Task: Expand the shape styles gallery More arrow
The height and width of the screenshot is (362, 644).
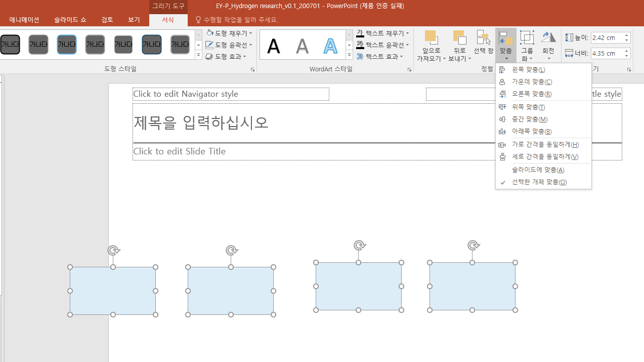Action: tap(199, 55)
